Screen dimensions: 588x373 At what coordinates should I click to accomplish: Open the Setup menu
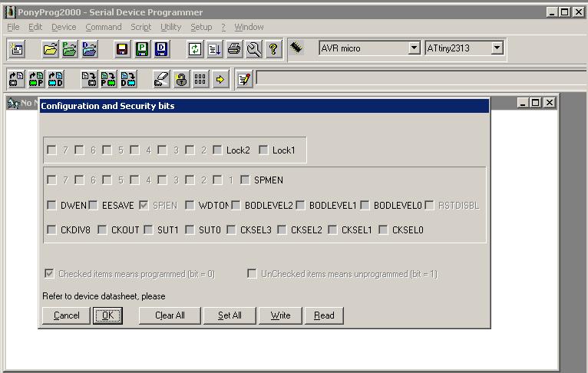tap(201, 27)
